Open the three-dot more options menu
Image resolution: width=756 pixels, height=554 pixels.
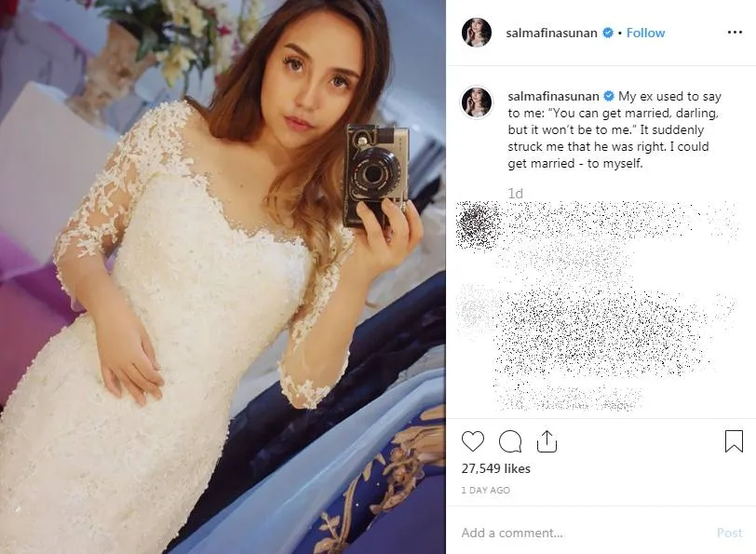point(735,33)
